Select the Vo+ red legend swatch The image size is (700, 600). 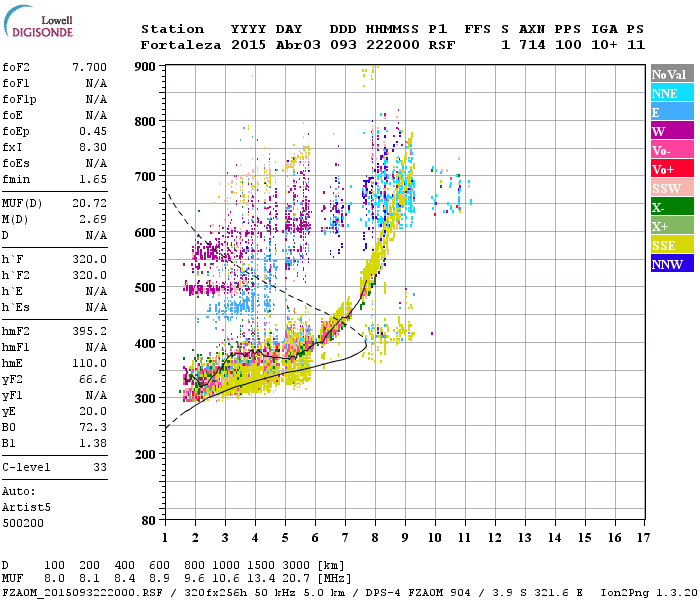click(672, 168)
